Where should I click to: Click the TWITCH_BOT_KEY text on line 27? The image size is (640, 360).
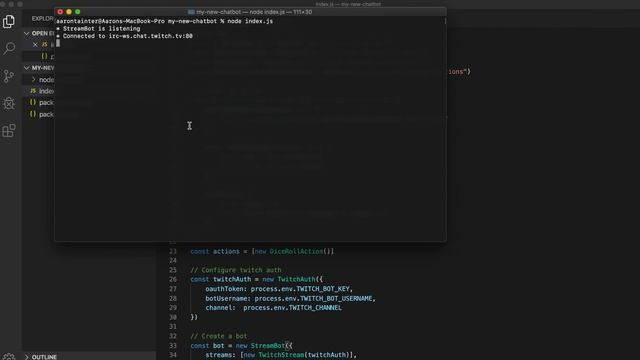tap(322, 289)
